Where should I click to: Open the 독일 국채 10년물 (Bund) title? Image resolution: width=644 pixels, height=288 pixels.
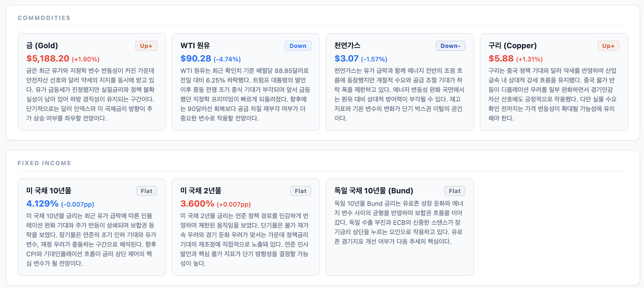(x=373, y=191)
